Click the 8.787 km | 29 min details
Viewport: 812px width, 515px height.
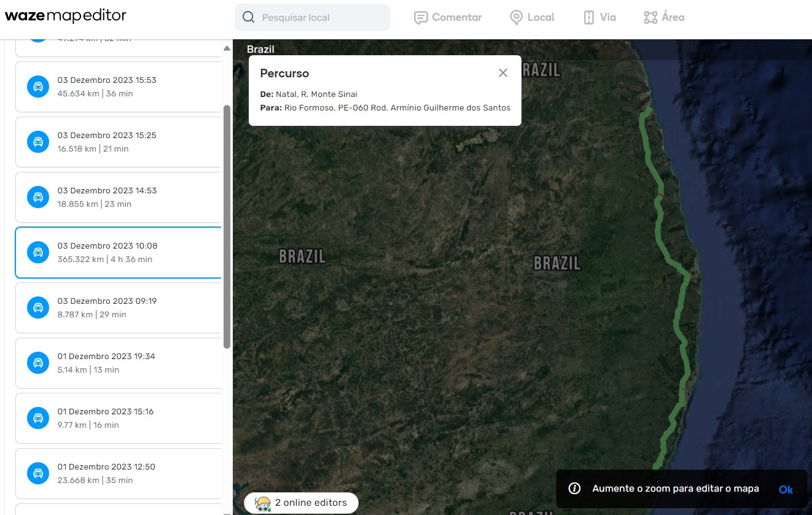tap(92, 315)
